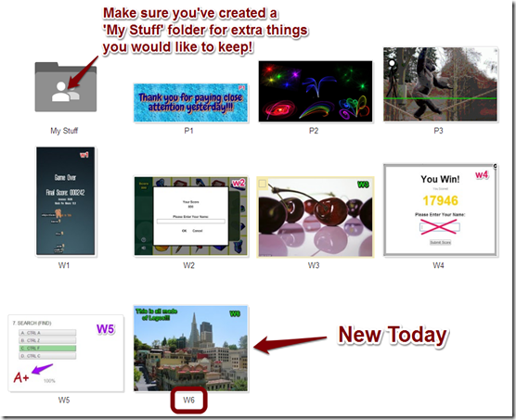516x420 pixels.
Task: Open the W5 quiz result thumbnail
Action: (66, 353)
